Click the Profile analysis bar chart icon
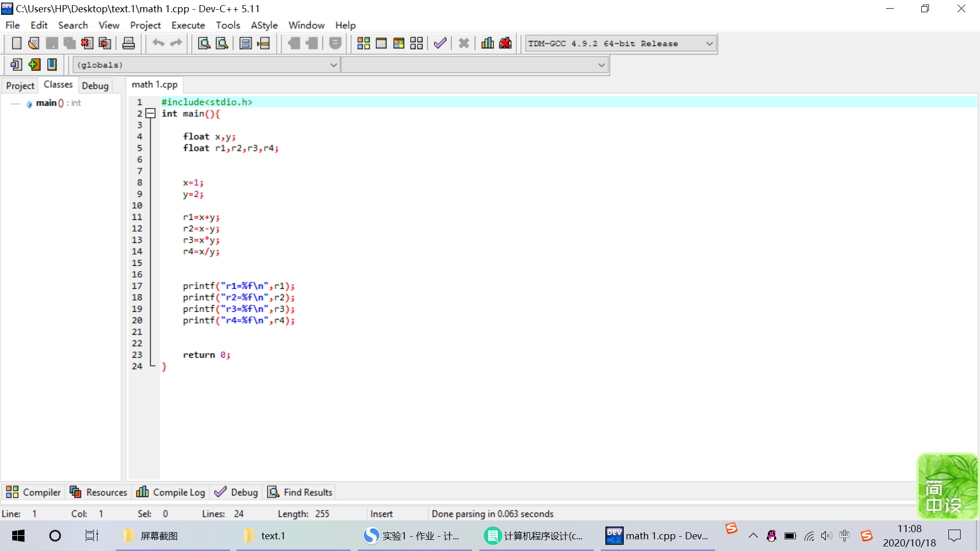This screenshot has width=980, height=551. (x=487, y=43)
